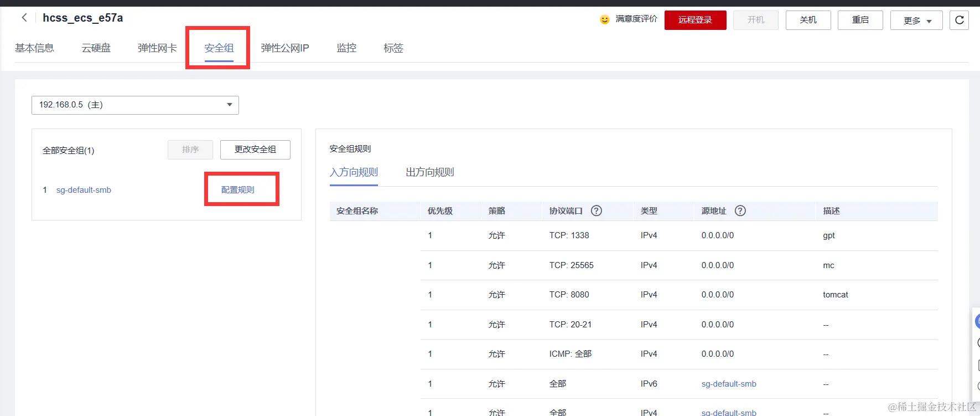Click the 关机 shutdown button
The width and height of the screenshot is (980, 416).
click(x=808, y=20)
